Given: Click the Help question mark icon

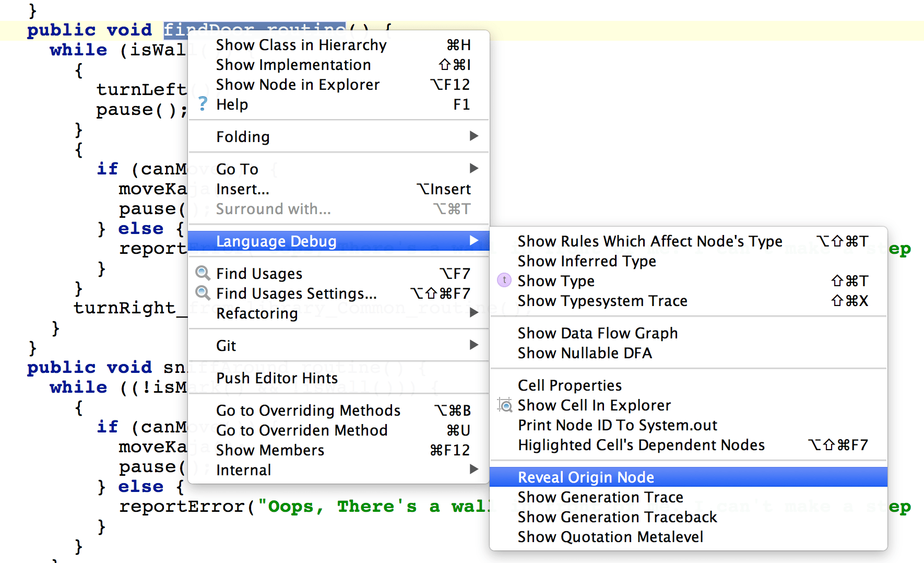Looking at the screenshot, I should click(203, 104).
